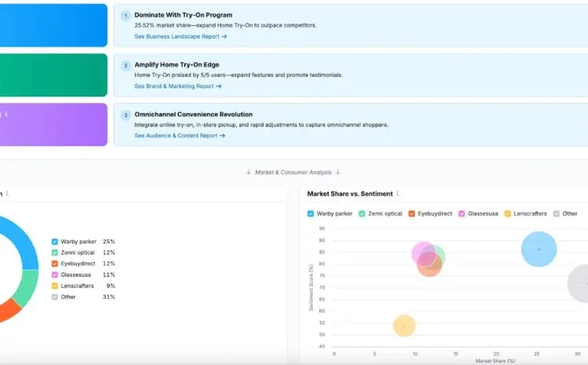Click the green gradient card in the left column
Screen dimensions: 588x365
click(x=53, y=75)
